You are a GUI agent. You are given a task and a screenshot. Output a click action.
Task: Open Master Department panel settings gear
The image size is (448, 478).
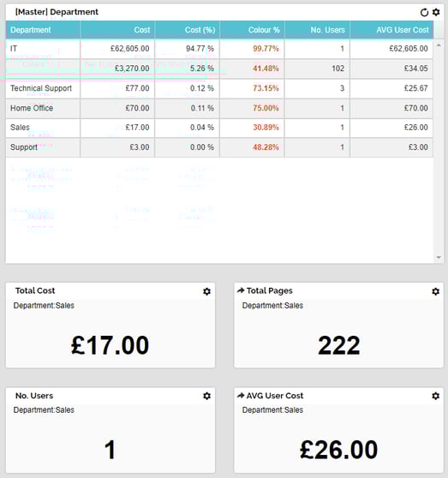pyautogui.click(x=436, y=12)
